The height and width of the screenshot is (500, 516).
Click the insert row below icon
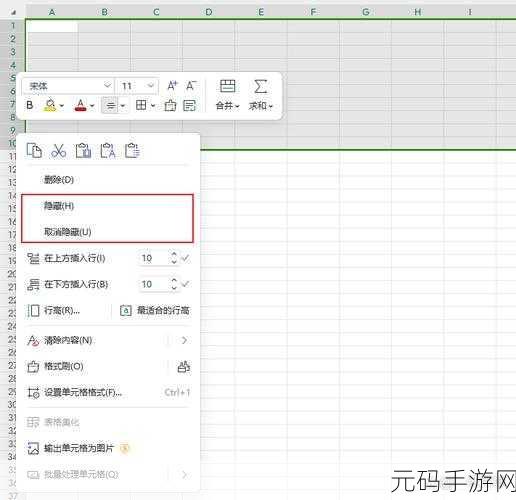[33, 284]
